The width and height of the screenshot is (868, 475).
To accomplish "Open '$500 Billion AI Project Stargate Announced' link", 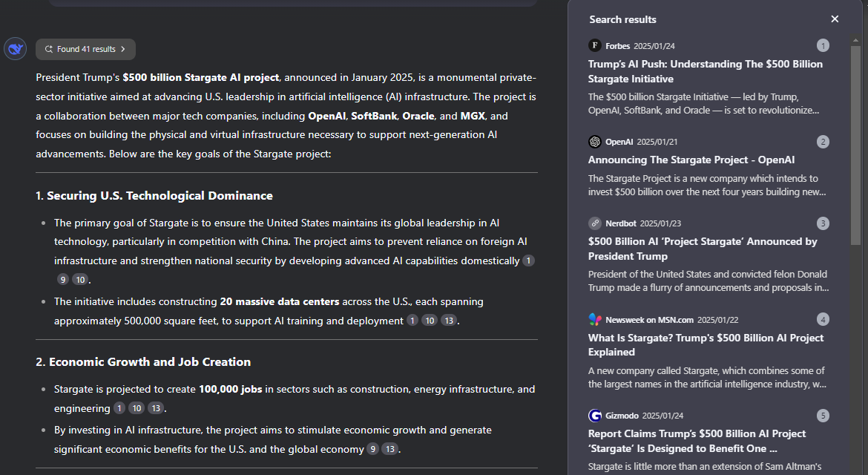I will [x=703, y=249].
